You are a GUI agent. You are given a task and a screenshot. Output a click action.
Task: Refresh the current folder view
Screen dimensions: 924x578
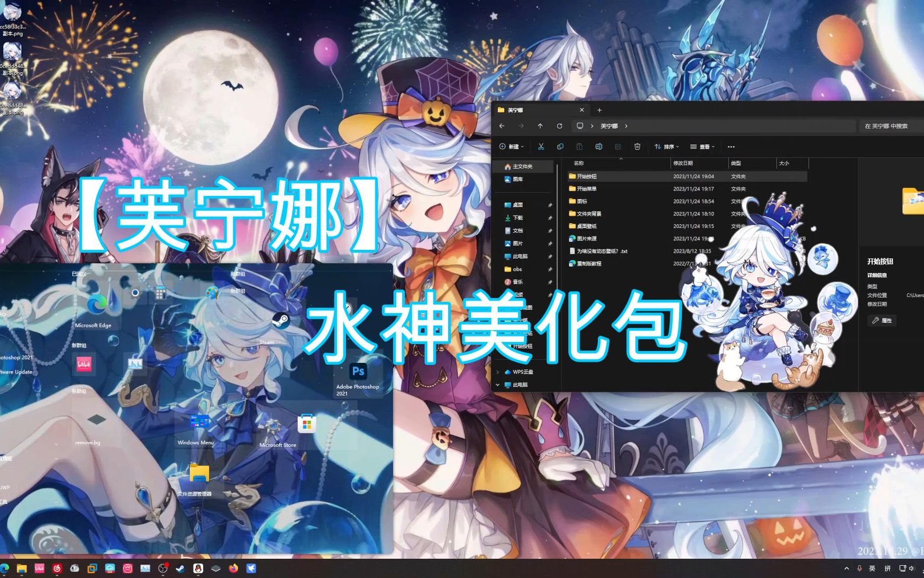(559, 126)
